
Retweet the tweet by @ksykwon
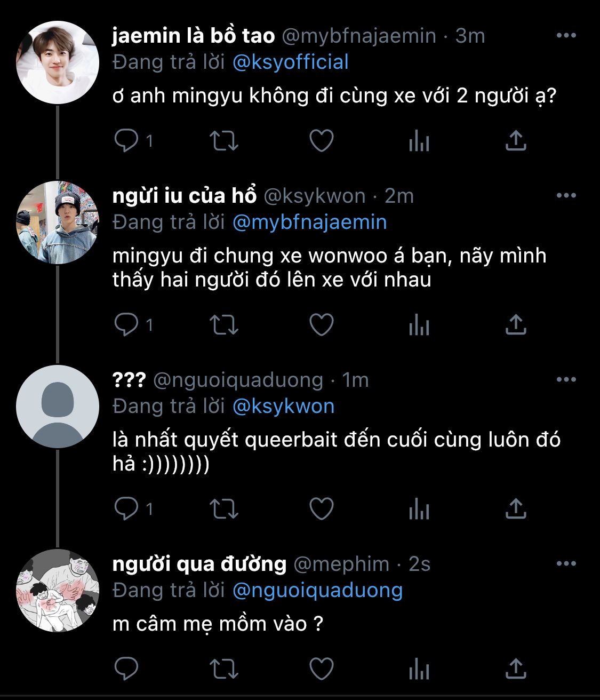point(223,325)
